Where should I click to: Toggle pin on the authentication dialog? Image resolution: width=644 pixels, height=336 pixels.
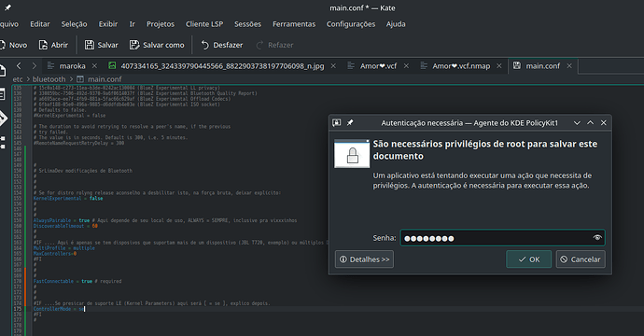pos(350,123)
